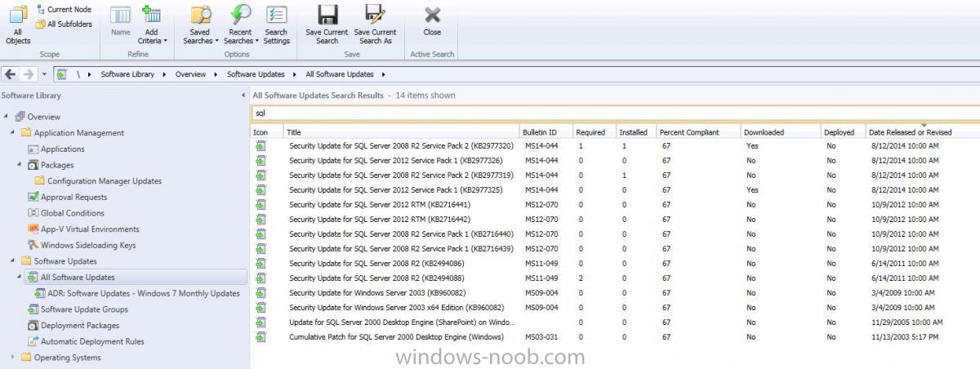The height and width of the screenshot is (369, 980).
Task: Click Software Updates in the breadcrumb
Action: tap(256, 74)
